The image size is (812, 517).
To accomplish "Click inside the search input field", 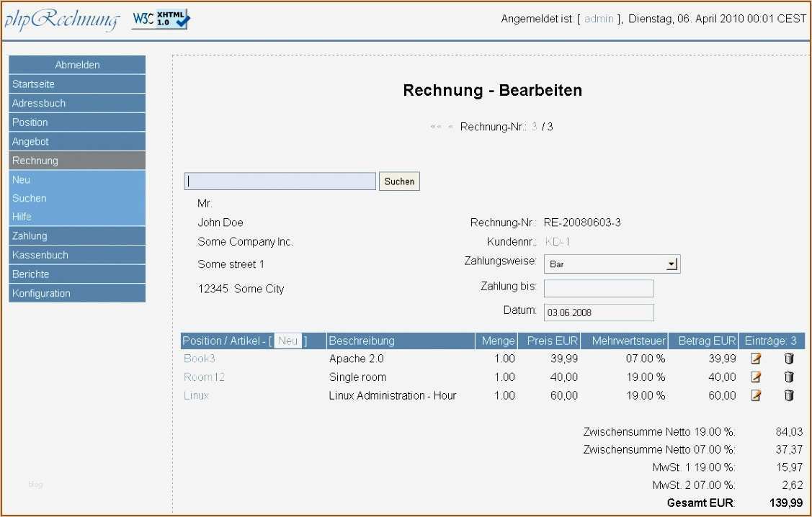I will (x=280, y=181).
